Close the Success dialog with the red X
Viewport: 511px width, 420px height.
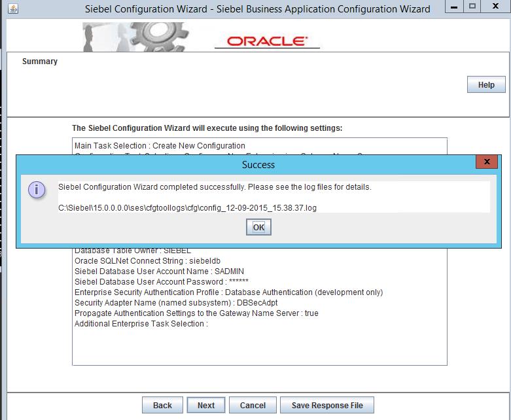pos(485,162)
